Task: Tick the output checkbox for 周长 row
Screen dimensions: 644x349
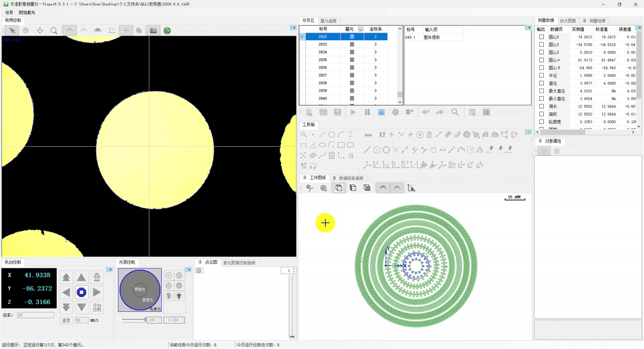Action: pyautogui.click(x=541, y=107)
